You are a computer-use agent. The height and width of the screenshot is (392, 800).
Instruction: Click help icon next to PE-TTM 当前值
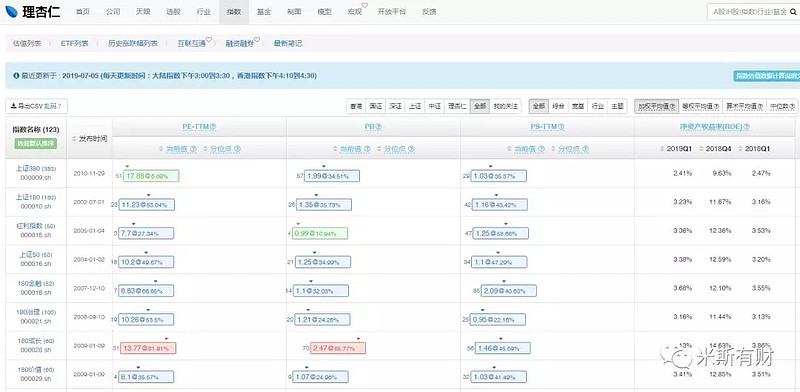pyautogui.click(x=193, y=149)
